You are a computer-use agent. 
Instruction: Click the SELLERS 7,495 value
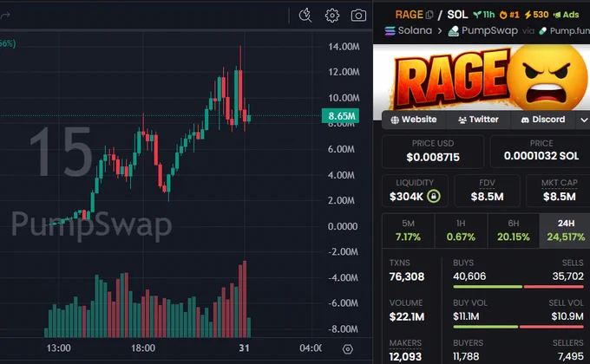coord(570,356)
